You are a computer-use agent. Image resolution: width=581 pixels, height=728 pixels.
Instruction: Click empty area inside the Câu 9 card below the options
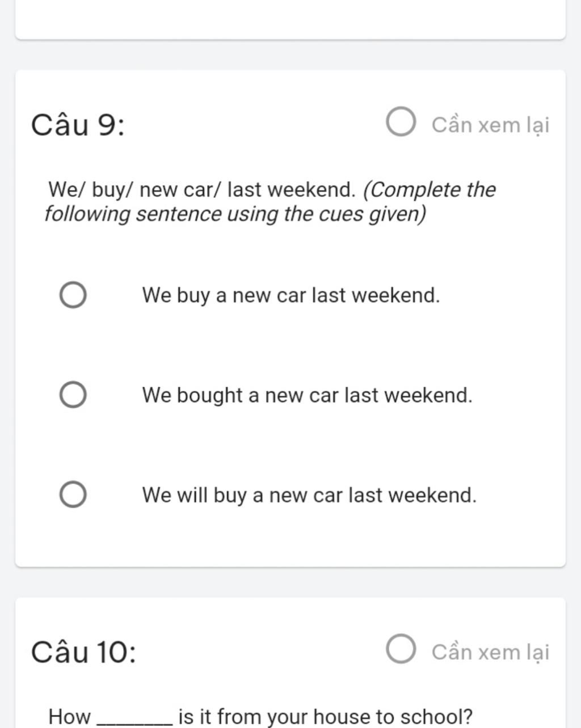290,539
